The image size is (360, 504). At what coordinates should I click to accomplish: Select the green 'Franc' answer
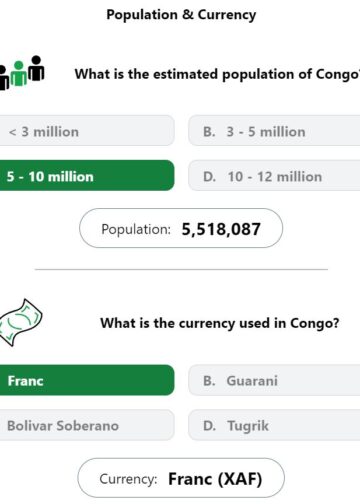click(87, 380)
